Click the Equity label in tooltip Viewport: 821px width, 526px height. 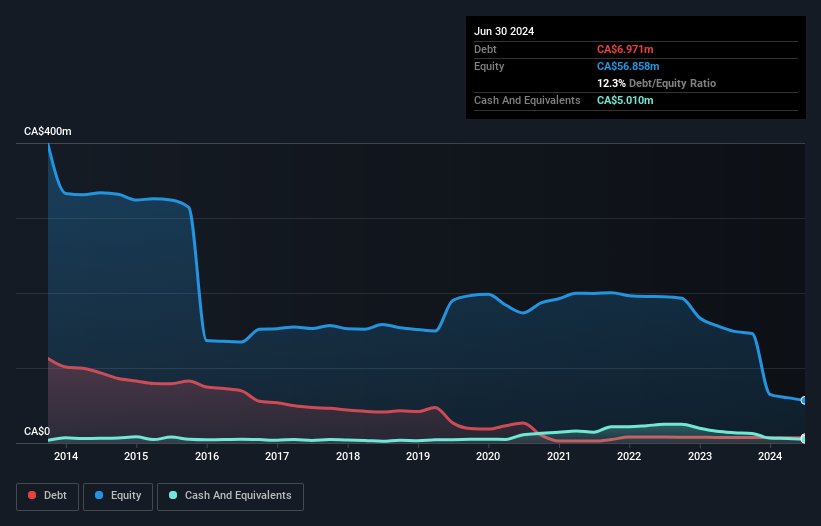(x=489, y=66)
